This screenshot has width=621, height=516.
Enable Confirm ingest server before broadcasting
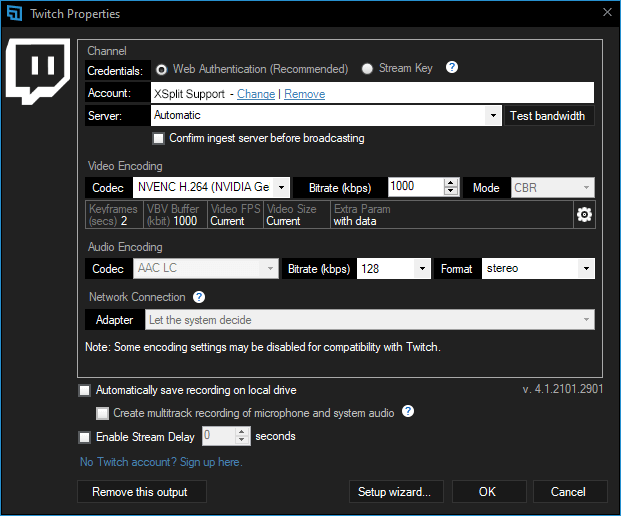click(x=158, y=139)
